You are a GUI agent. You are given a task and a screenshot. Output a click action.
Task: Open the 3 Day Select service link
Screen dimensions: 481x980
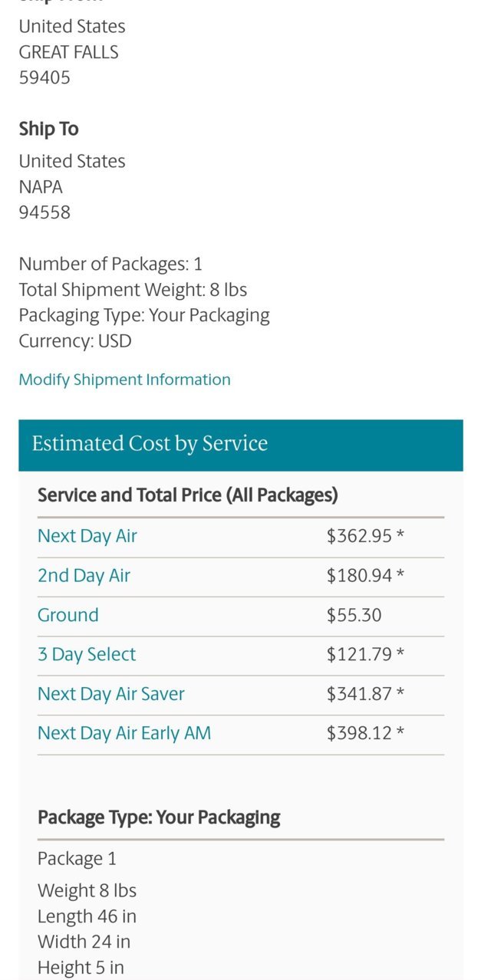(87, 655)
